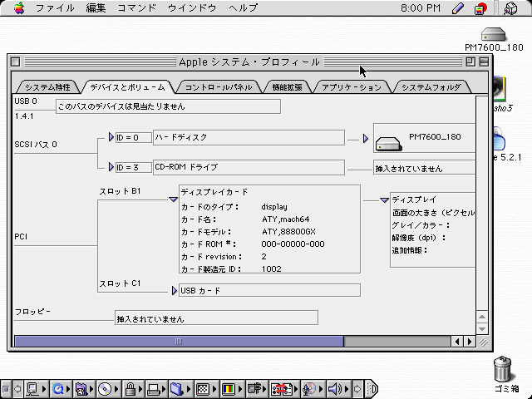The height and width of the screenshot is (399, 532).
Task: Open the ヘルプ menu
Action: 243,7
